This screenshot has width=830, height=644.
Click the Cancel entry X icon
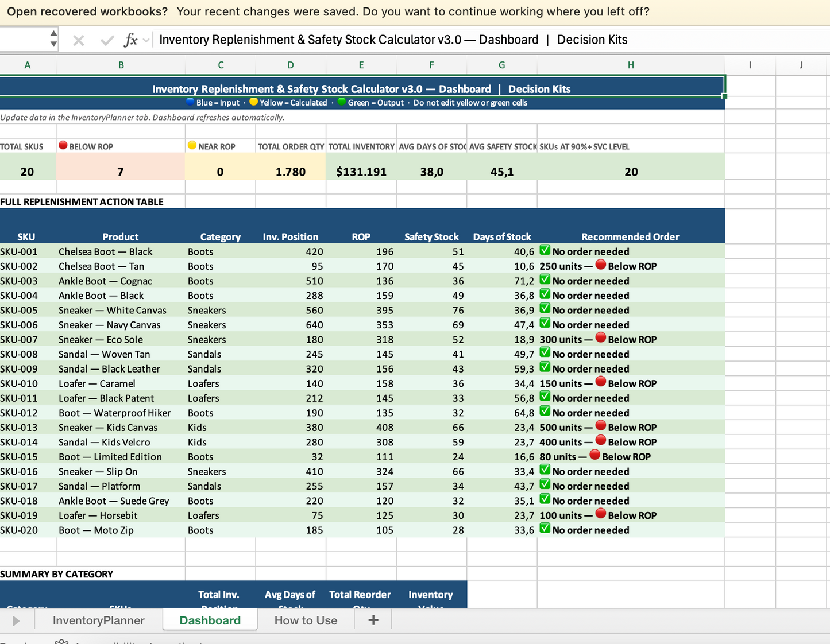pos(79,40)
